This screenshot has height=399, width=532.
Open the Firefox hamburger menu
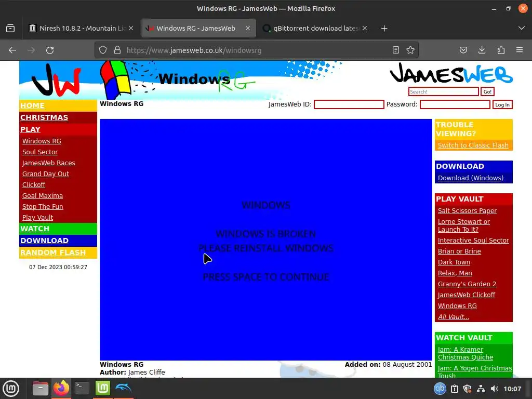point(520,50)
